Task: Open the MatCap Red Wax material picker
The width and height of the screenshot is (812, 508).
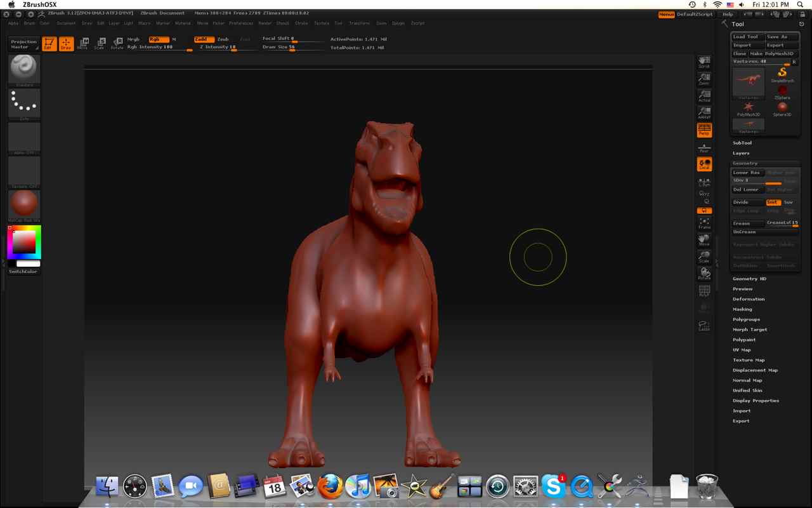Action: coord(24,206)
